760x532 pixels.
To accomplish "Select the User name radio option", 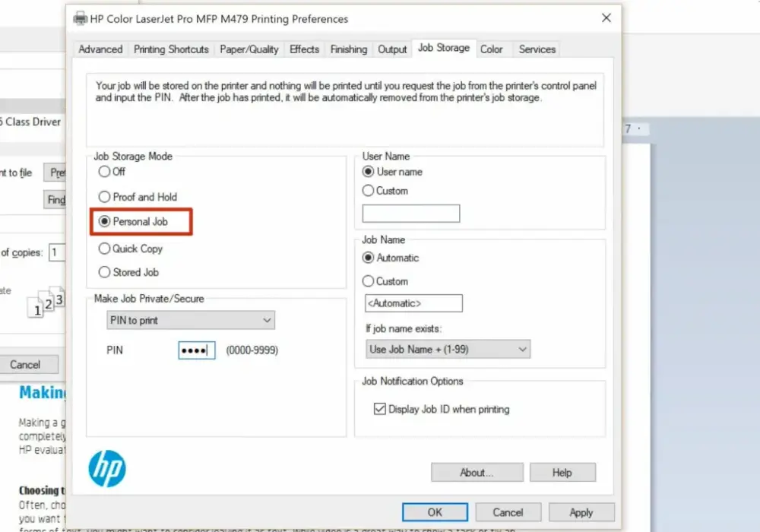I will click(x=392, y=172).
